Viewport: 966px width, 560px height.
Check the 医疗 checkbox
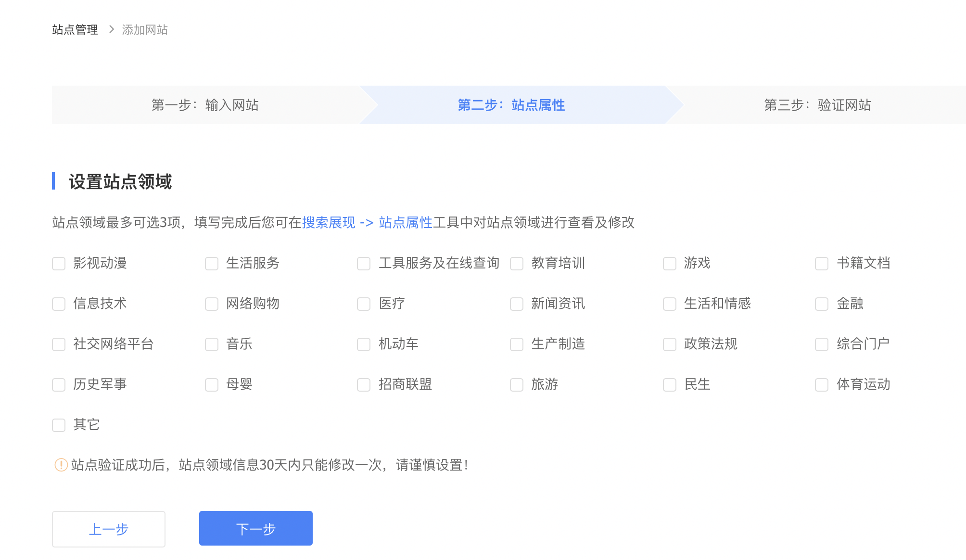click(x=364, y=304)
